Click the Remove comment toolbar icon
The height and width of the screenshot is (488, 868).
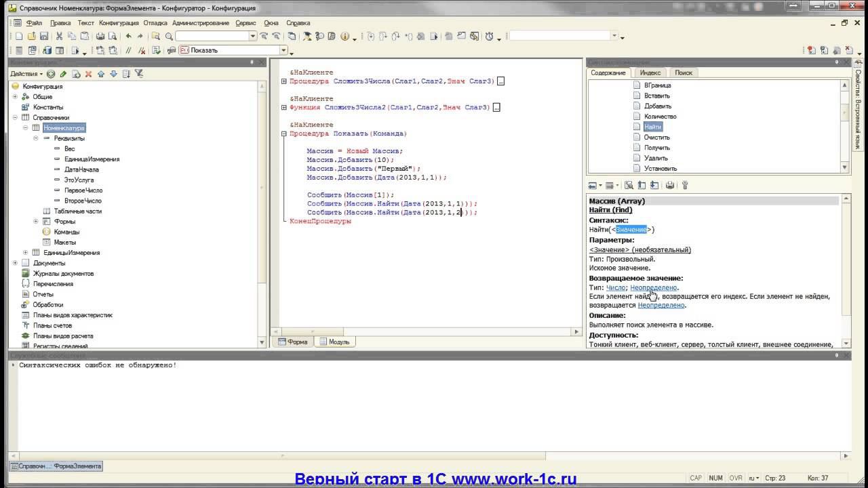pos(140,50)
